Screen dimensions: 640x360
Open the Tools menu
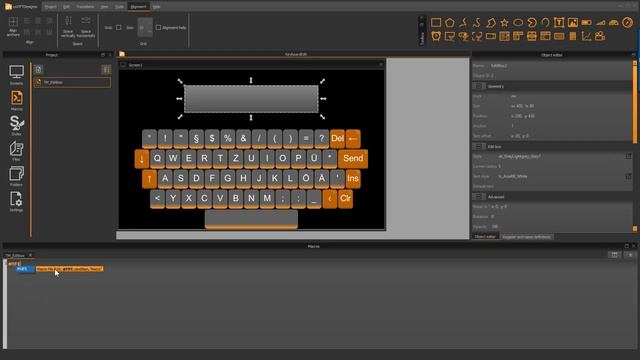point(119,7)
